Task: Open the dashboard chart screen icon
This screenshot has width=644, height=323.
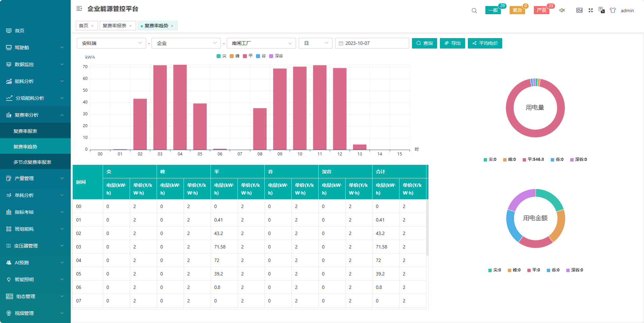Action: (x=579, y=10)
